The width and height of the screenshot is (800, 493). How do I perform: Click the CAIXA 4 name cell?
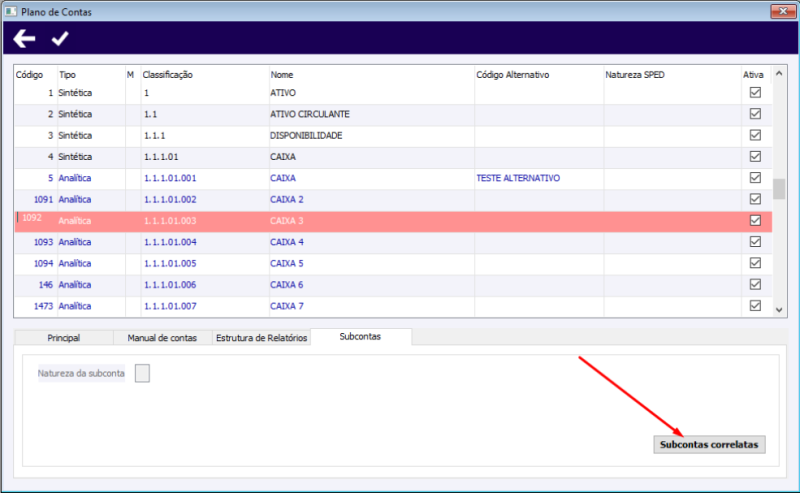287,242
